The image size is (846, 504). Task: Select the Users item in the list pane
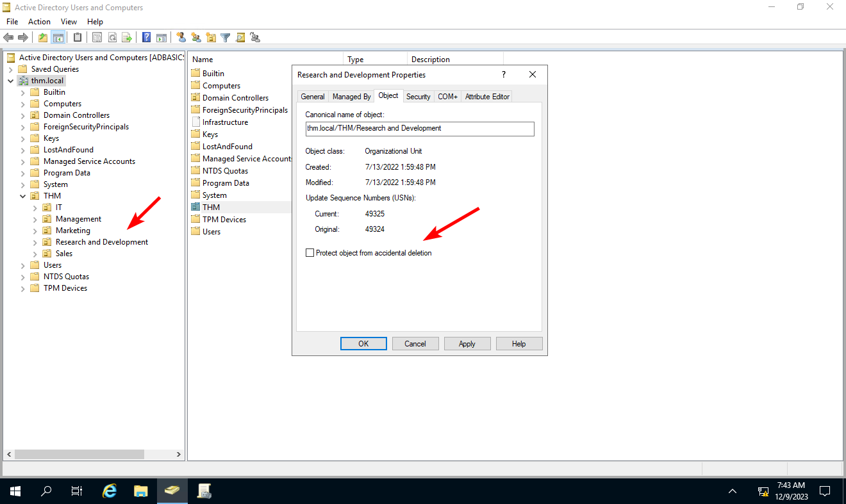point(211,232)
